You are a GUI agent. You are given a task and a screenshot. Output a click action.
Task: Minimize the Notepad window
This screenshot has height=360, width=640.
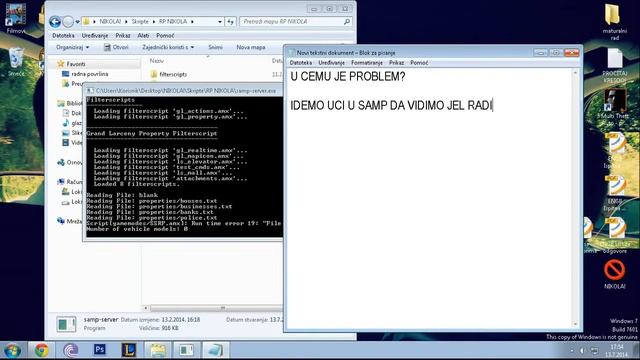[540, 52]
